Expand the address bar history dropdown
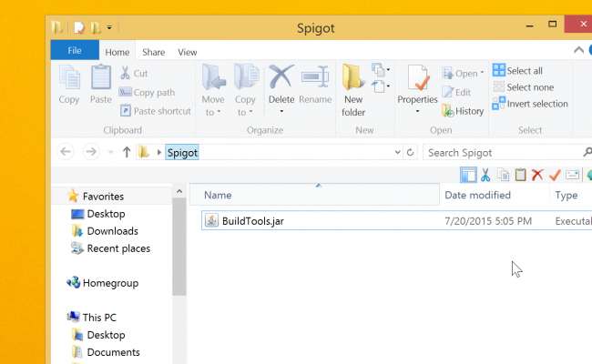Viewport: 592px width, 364px height. 398,152
